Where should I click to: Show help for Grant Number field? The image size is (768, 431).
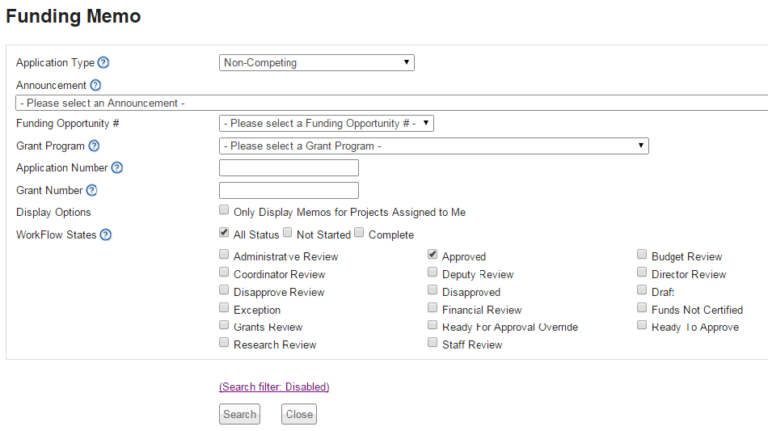click(92, 190)
